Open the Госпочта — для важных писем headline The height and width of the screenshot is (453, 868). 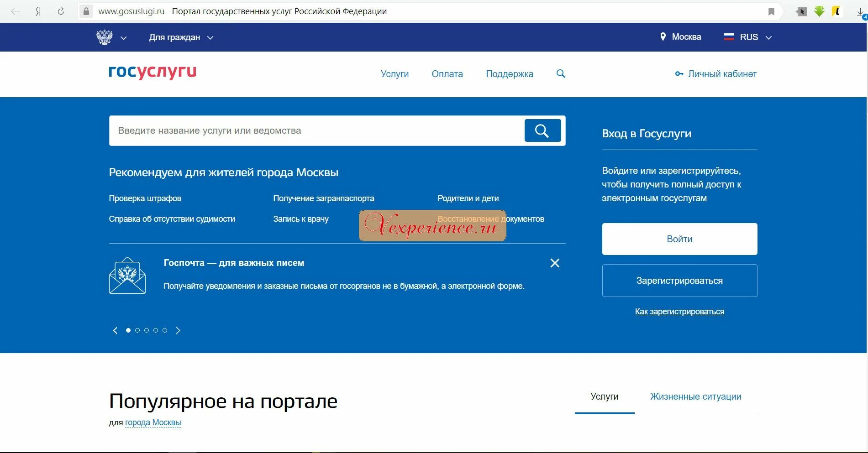[234, 263]
